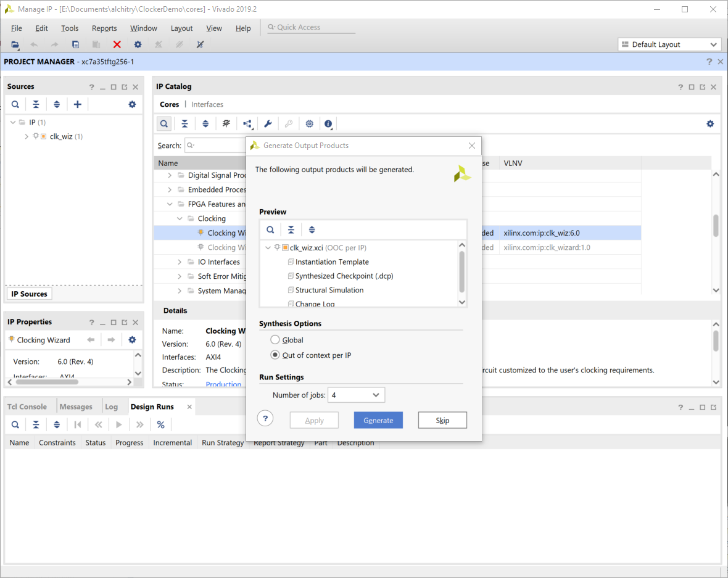Open Settings gear in main toolbar
Viewport: 728px width, 578px height.
coord(138,44)
